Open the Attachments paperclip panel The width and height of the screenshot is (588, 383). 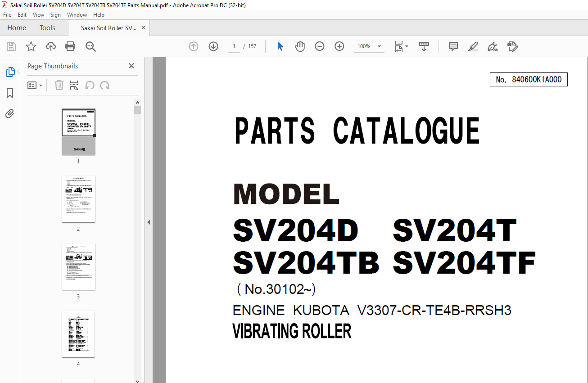(x=10, y=113)
